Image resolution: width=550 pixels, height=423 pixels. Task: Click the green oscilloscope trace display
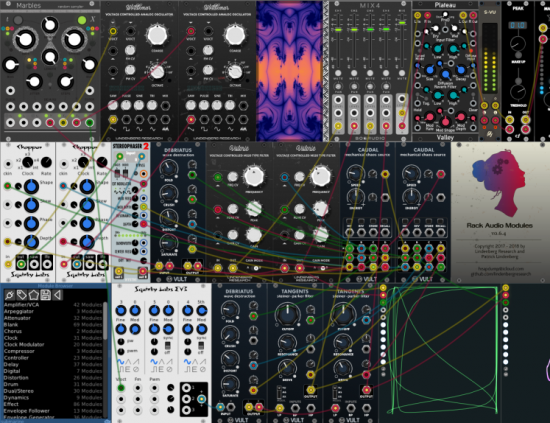coord(443,350)
